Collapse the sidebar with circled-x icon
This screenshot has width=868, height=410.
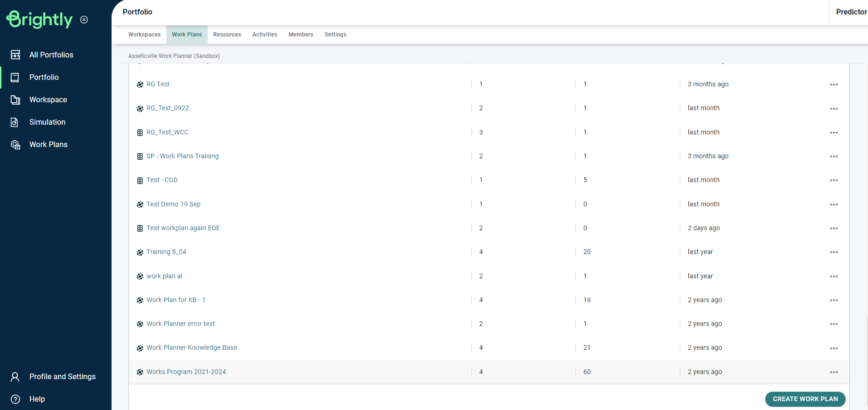84,20
